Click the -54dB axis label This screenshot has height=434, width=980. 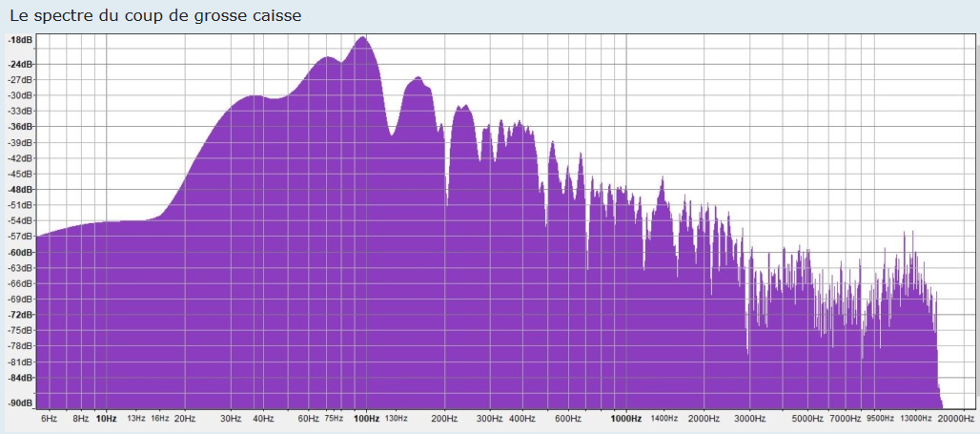(21, 220)
